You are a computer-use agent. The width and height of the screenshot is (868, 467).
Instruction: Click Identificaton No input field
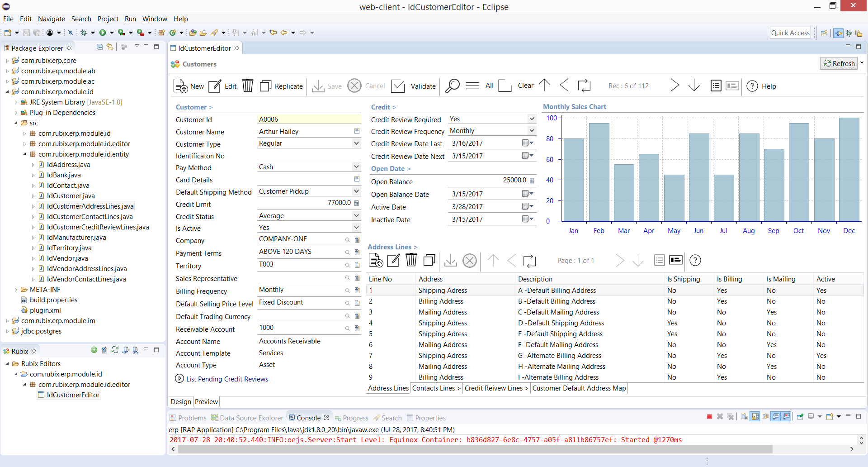[x=309, y=155]
